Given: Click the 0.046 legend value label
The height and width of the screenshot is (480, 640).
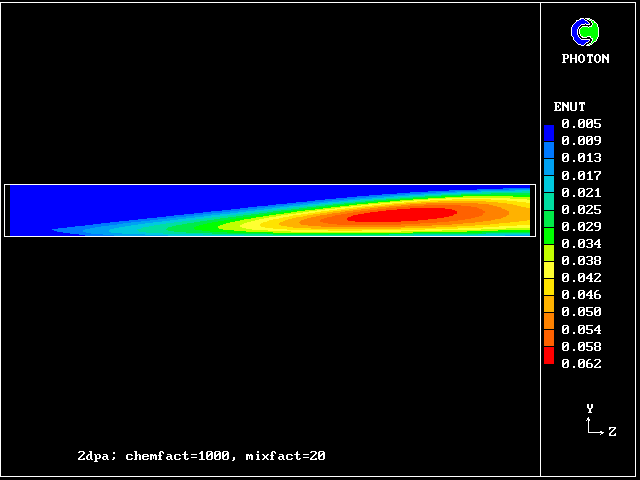Looking at the screenshot, I should [x=581, y=295].
